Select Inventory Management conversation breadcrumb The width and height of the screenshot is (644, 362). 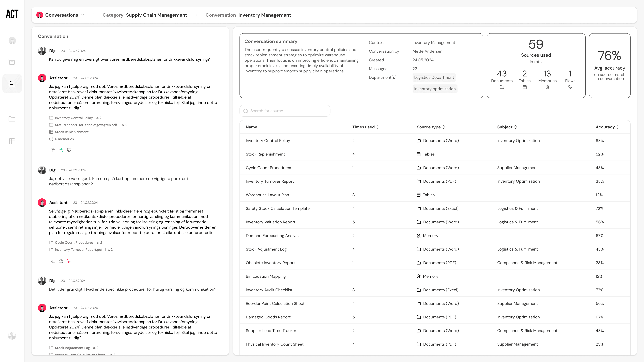tap(264, 15)
